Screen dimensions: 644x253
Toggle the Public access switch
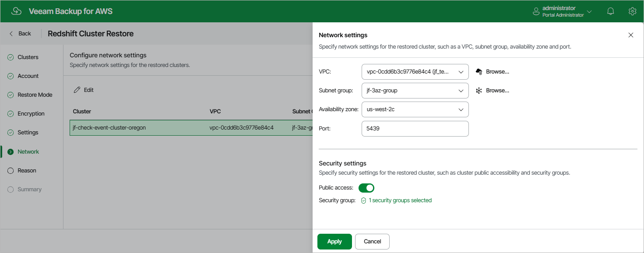[366, 188]
